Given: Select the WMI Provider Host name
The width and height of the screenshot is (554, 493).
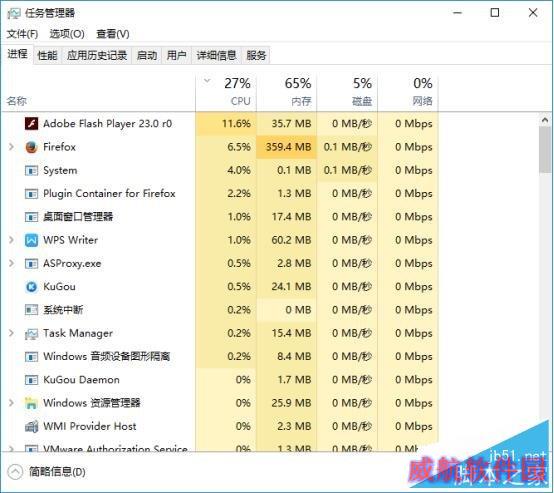Looking at the screenshot, I should tap(90, 427).
